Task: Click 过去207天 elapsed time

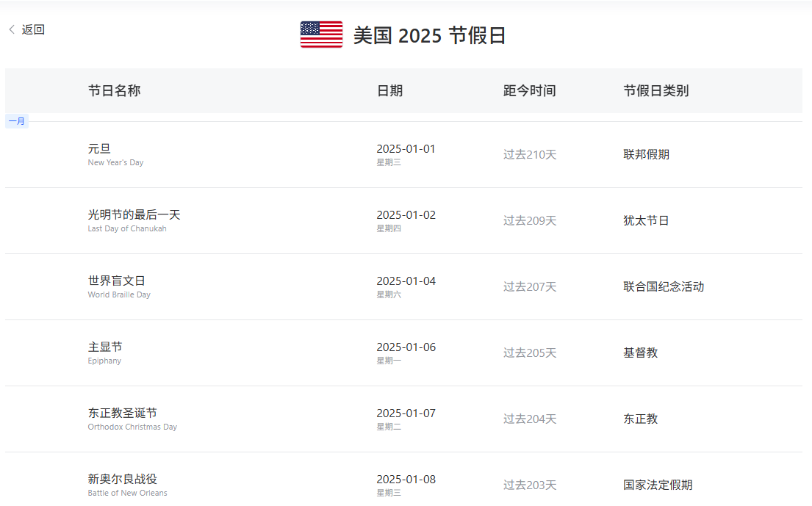Action: click(530, 287)
